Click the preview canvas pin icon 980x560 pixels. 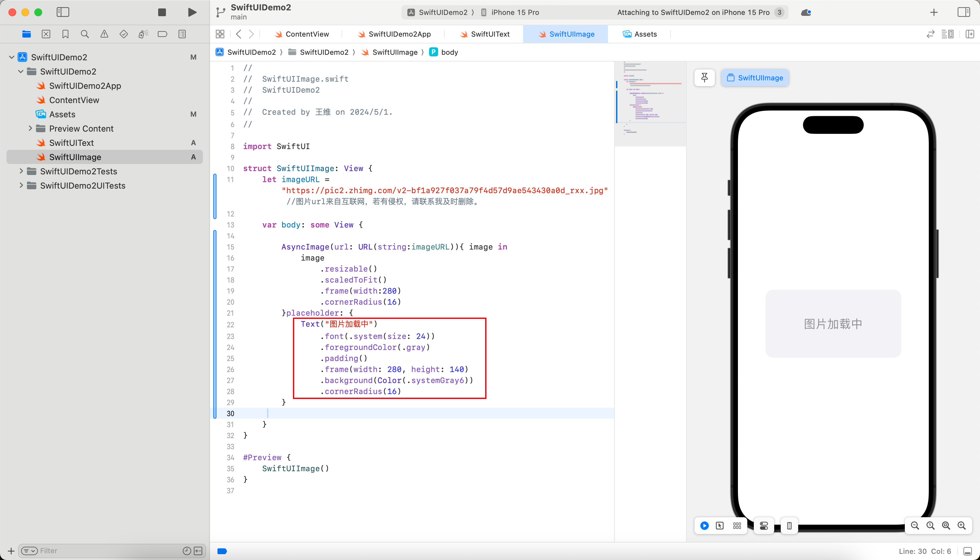[x=705, y=77]
